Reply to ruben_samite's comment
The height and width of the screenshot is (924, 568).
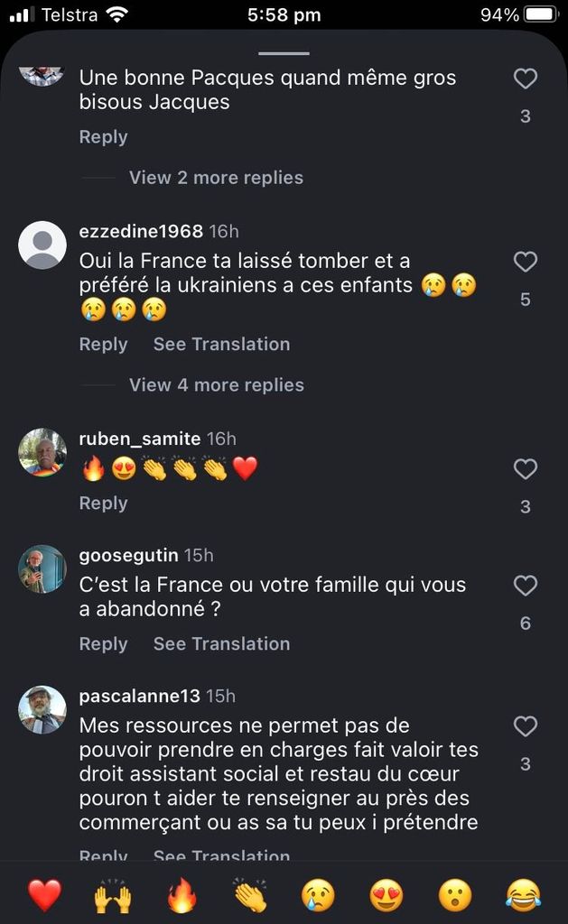pyautogui.click(x=103, y=503)
